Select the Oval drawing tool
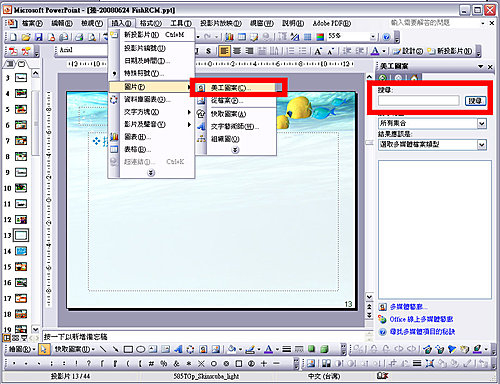Screen dimensions: 500x384 point(141,349)
